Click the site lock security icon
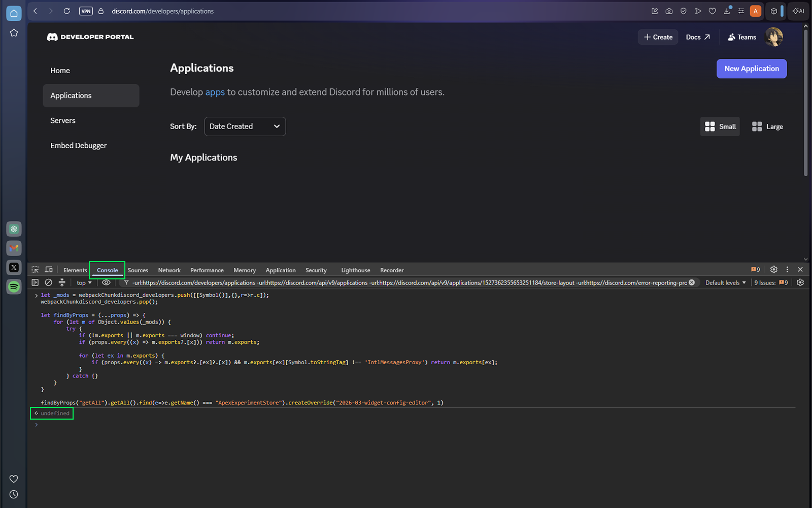The image size is (812, 508). (101, 11)
